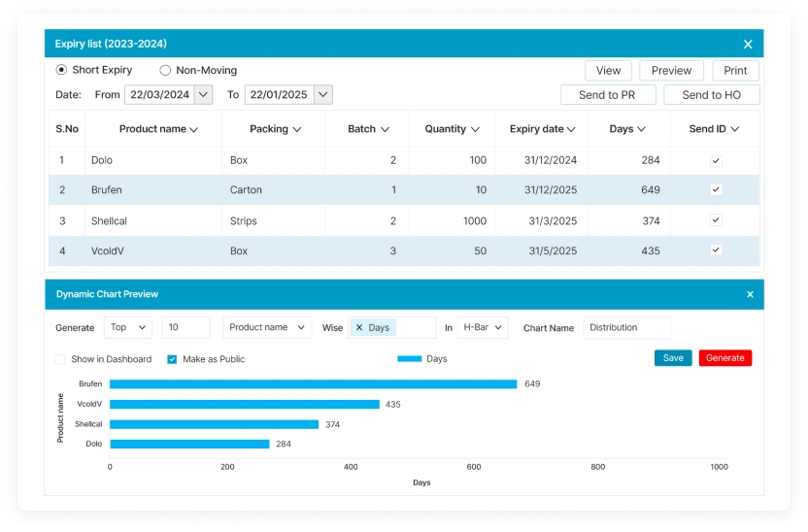Select the Non-Moving radio option
808x532 pixels.
point(165,70)
